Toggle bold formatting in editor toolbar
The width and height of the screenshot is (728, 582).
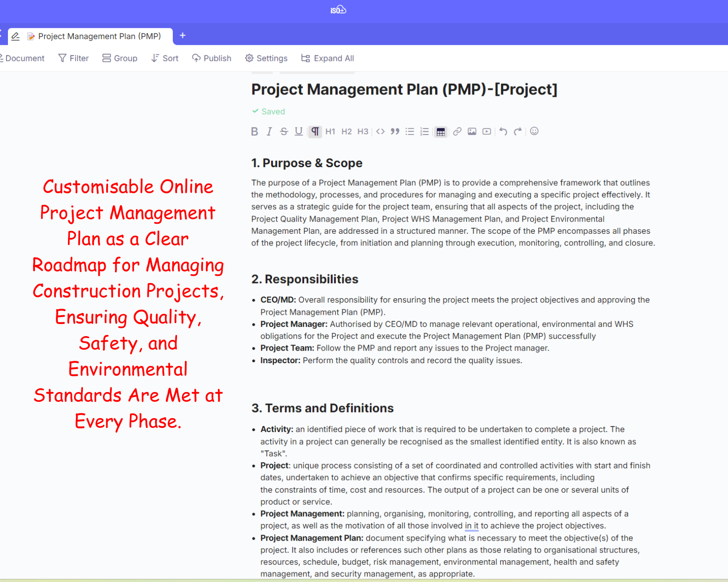[254, 132]
